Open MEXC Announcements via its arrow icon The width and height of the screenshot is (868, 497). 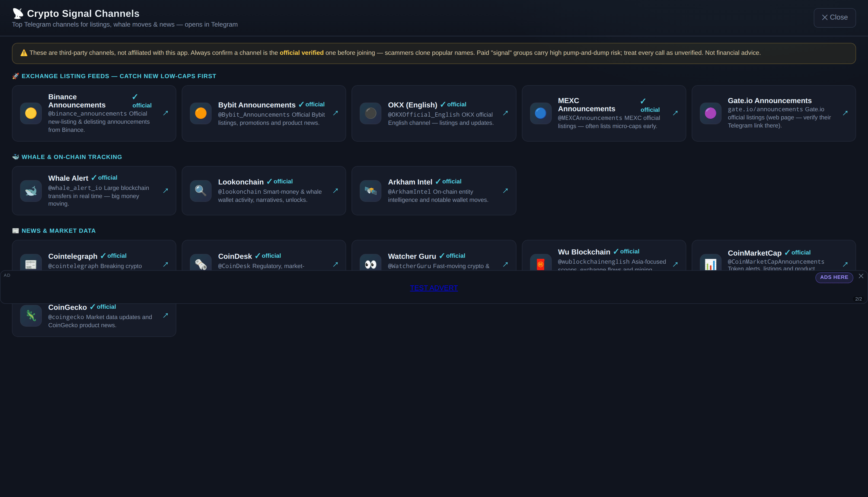tap(675, 113)
